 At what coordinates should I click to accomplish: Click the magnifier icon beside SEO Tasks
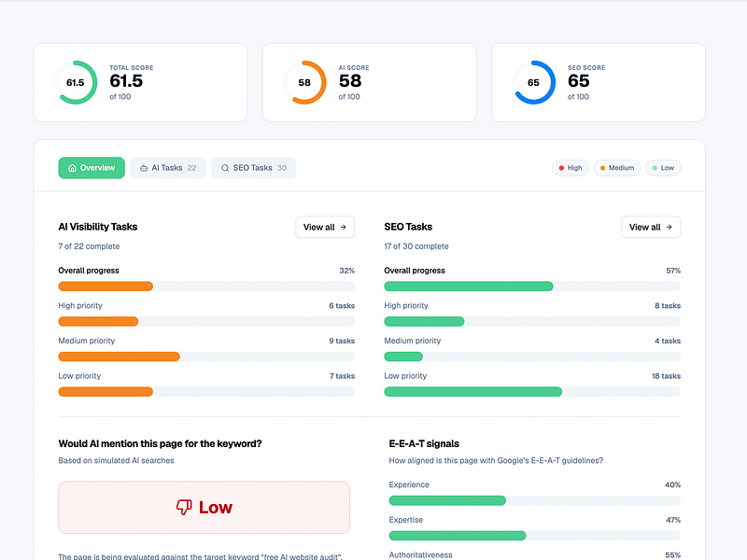(225, 168)
